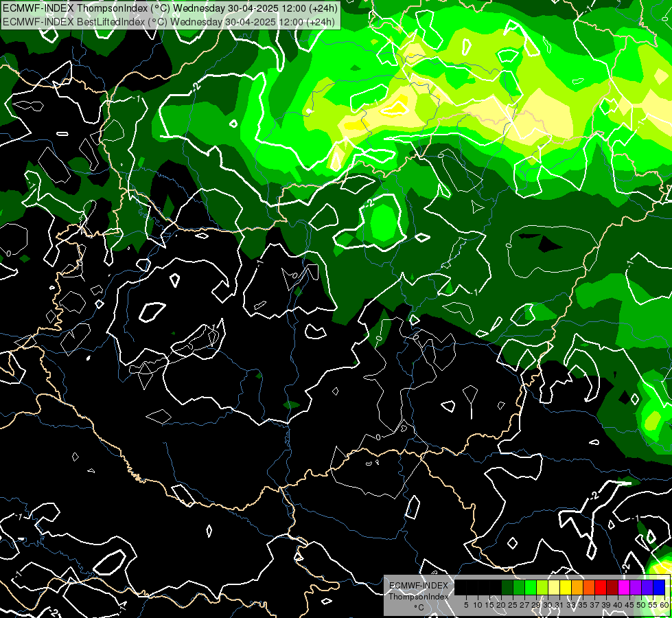The height and width of the screenshot is (618, 672).
Task: Click the 'ThompsonIndex' label in the legend box
Action: [x=419, y=597]
